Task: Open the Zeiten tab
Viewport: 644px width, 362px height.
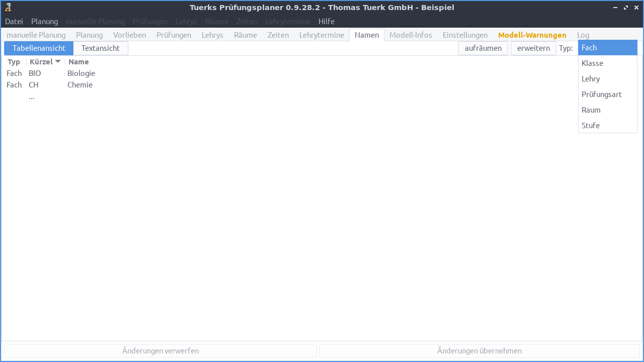Action: pyautogui.click(x=278, y=35)
